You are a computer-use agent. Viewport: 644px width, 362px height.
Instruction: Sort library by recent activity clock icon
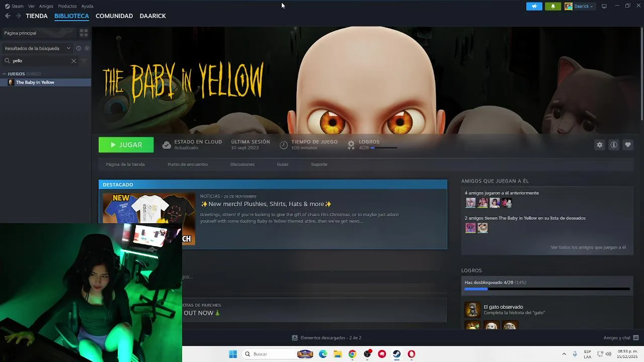tap(78, 48)
